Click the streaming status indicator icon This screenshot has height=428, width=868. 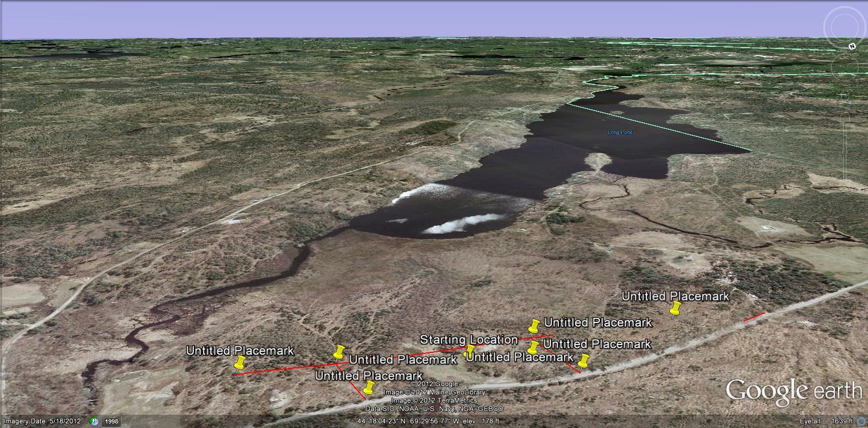pyautogui.click(x=861, y=421)
